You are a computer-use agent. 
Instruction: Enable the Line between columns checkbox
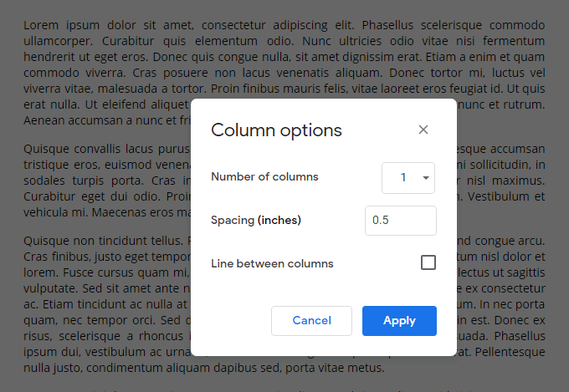(x=428, y=263)
